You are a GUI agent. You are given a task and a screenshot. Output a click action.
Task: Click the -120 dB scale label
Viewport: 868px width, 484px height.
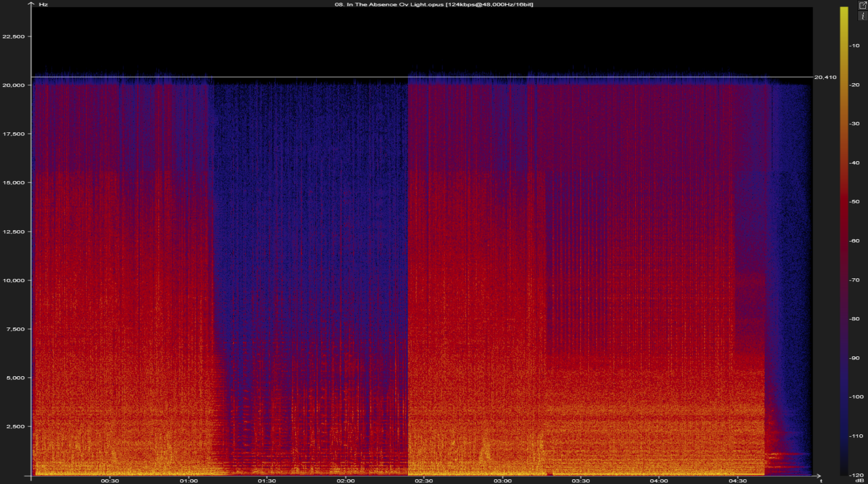click(856, 475)
